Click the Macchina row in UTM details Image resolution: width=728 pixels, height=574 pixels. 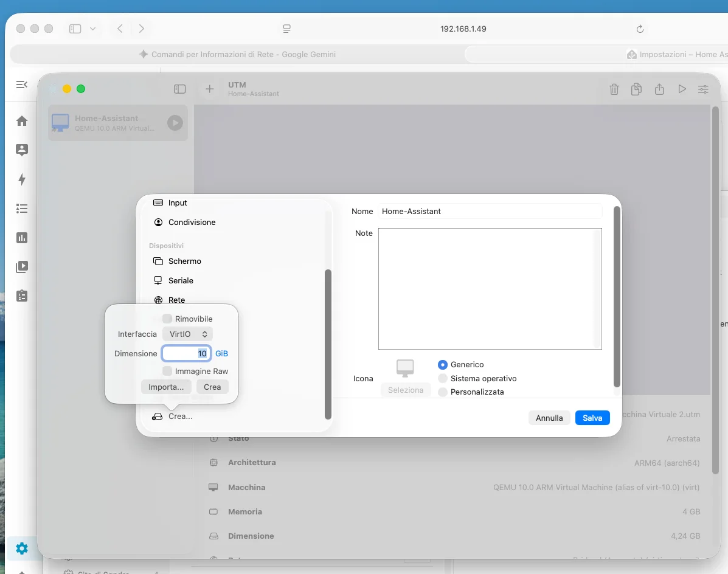pyautogui.click(x=454, y=487)
